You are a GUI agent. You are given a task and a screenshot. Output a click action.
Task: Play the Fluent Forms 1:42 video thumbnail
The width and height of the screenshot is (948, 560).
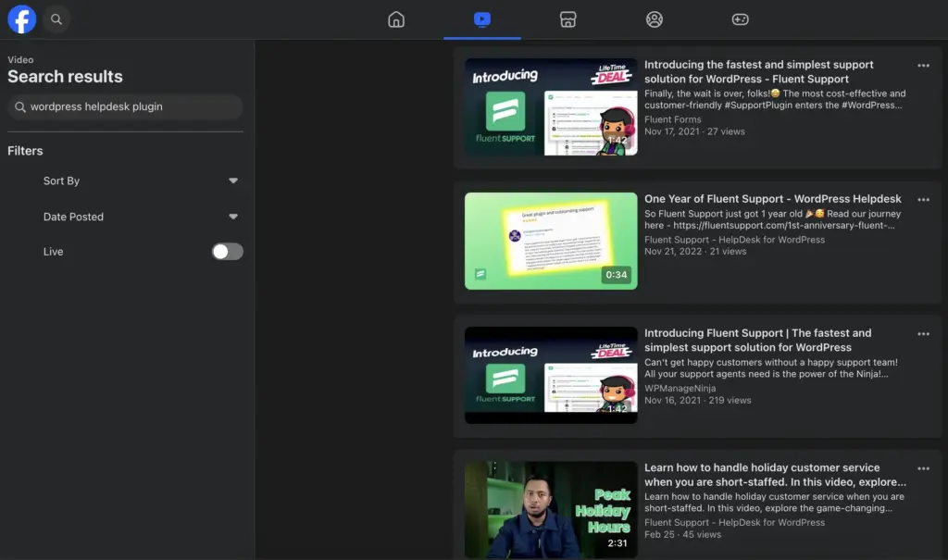551,107
